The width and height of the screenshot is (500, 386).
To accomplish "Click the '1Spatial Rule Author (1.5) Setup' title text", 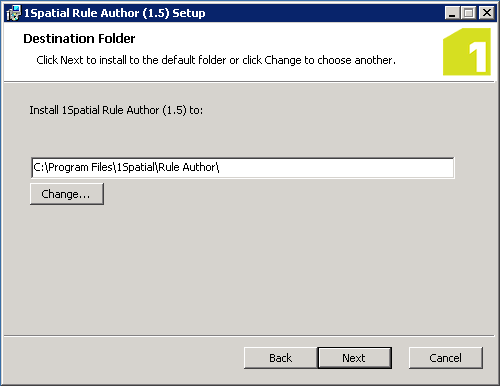I will [x=114, y=13].
